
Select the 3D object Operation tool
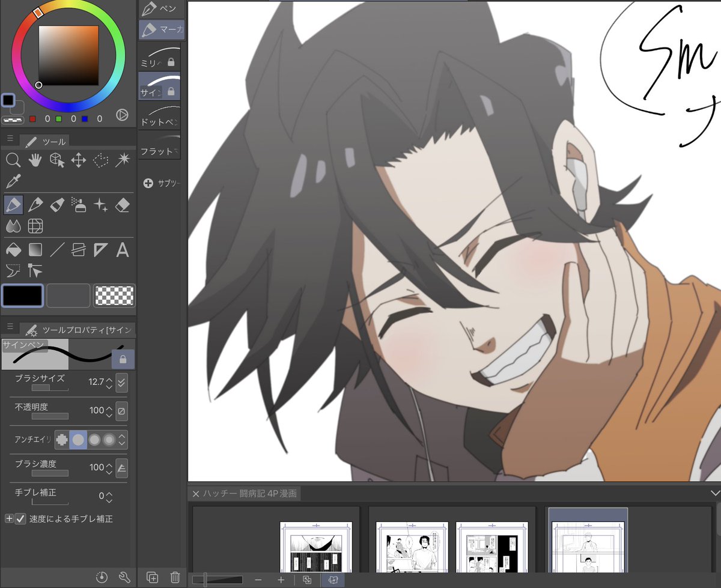point(56,160)
